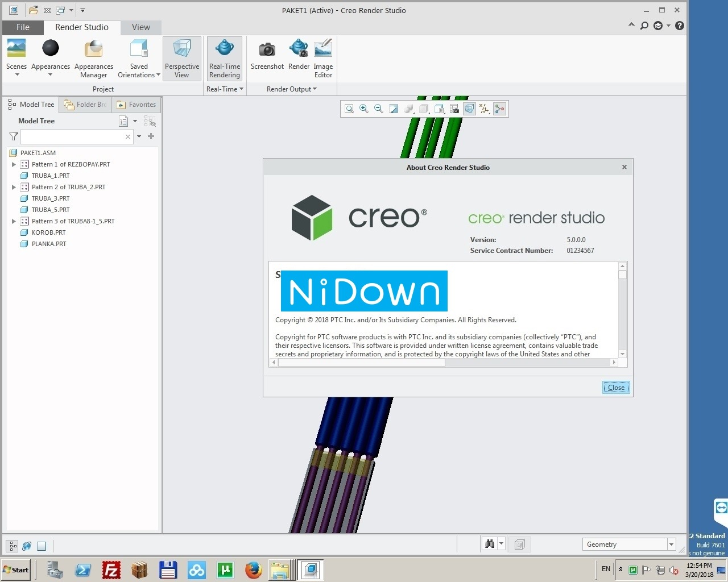The width and height of the screenshot is (728, 582).
Task: Click the plus button beside the search field
Action: (x=151, y=136)
